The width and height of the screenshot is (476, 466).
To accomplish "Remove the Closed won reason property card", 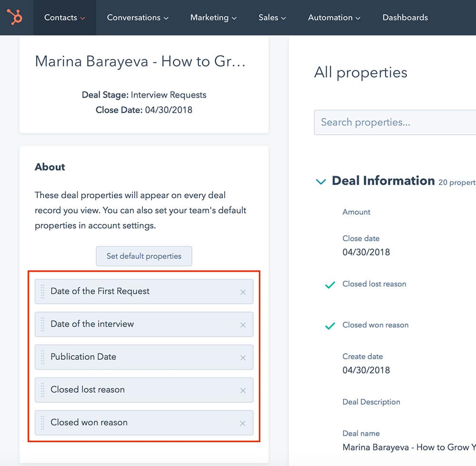I will point(243,423).
